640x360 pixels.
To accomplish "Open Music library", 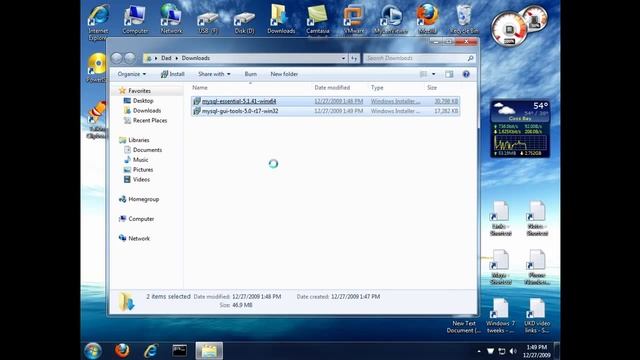I will [x=140, y=160].
